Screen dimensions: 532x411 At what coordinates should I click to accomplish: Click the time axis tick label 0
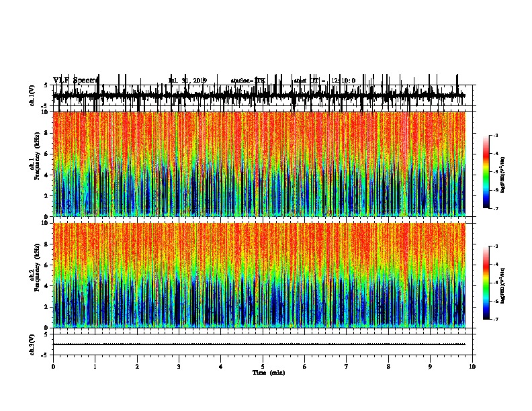53,367
